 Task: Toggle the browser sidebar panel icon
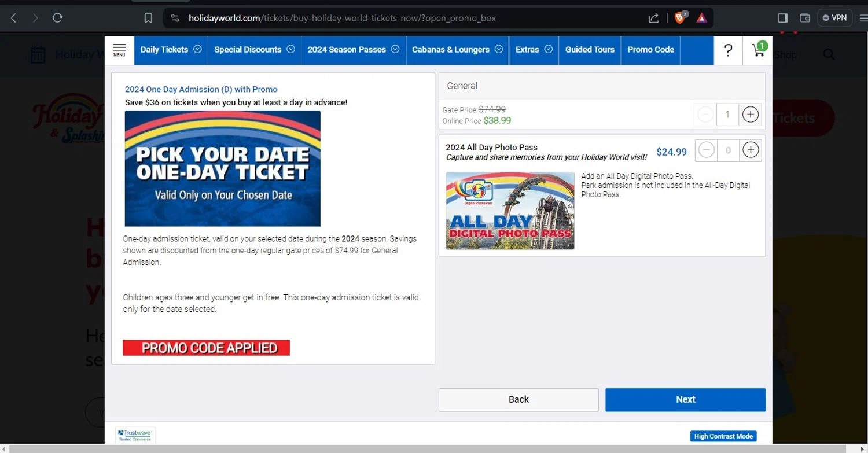[x=783, y=18]
